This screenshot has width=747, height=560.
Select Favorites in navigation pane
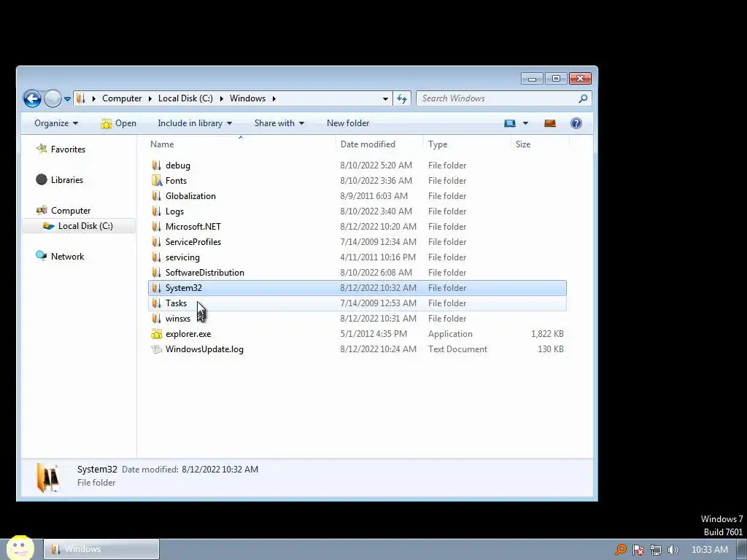coord(68,149)
